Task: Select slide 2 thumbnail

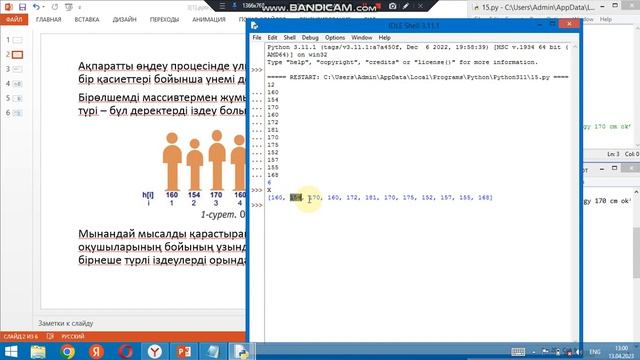Action: click(x=17, y=54)
